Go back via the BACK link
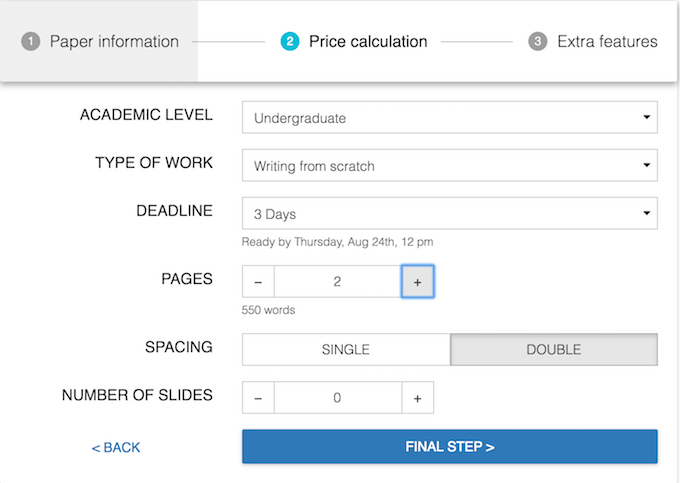This screenshot has height=483, width=680. [116, 447]
